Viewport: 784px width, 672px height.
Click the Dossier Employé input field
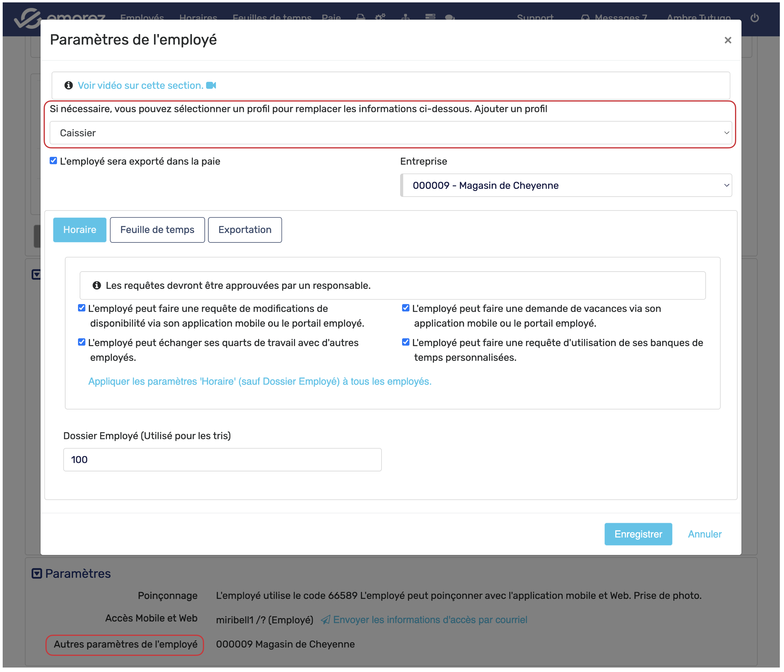(x=222, y=459)
